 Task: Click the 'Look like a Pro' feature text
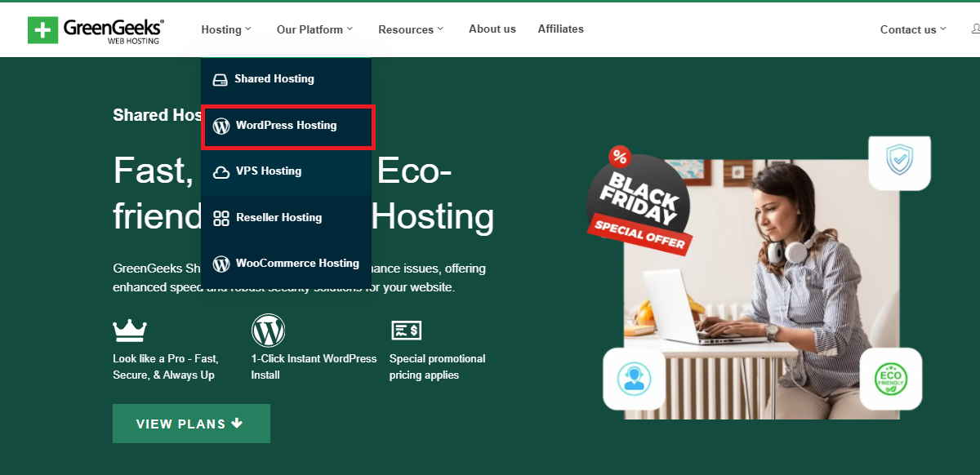pos(166,367)
